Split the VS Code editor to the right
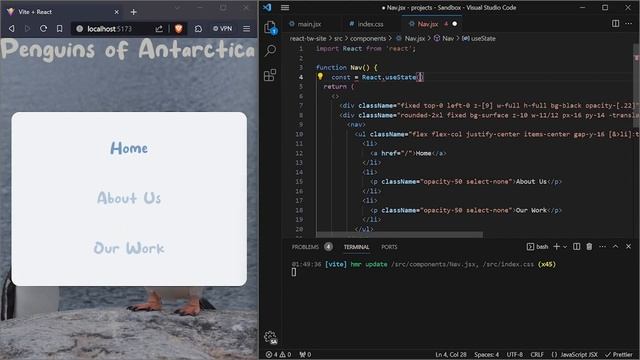640x360 pixels. [x=615, y=24]
